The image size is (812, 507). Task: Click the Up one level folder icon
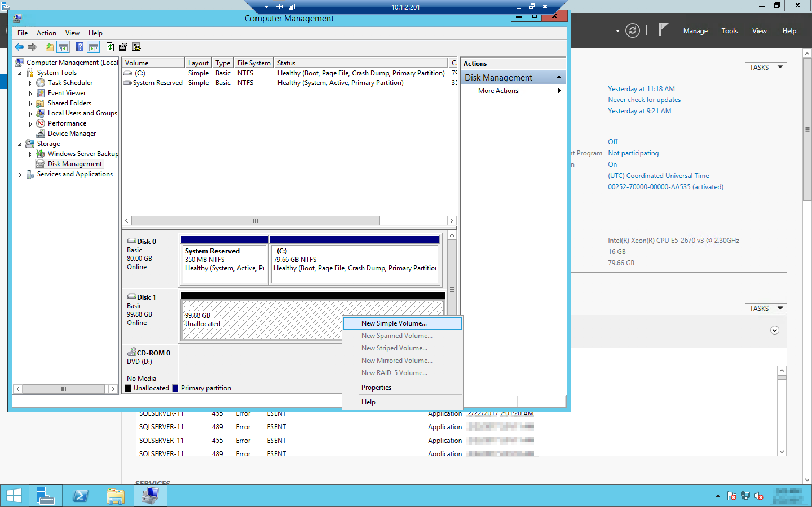tap(49, 47)
